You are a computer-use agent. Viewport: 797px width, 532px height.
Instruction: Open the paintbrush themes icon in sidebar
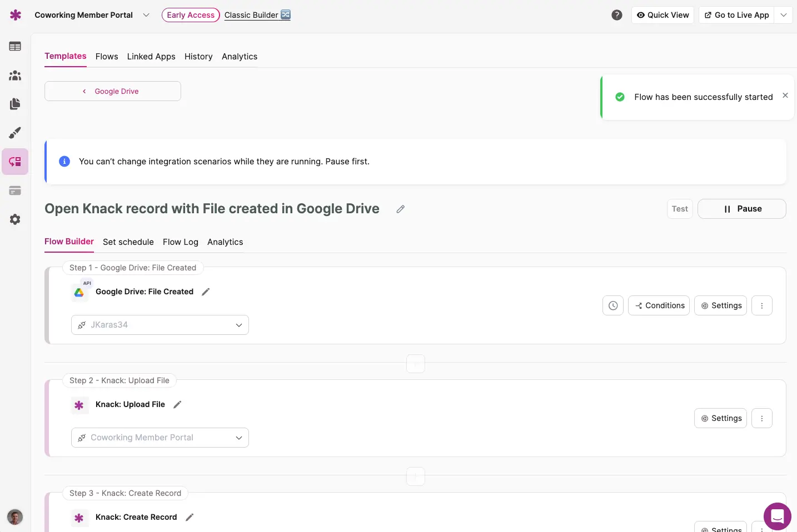click(15, 133)
